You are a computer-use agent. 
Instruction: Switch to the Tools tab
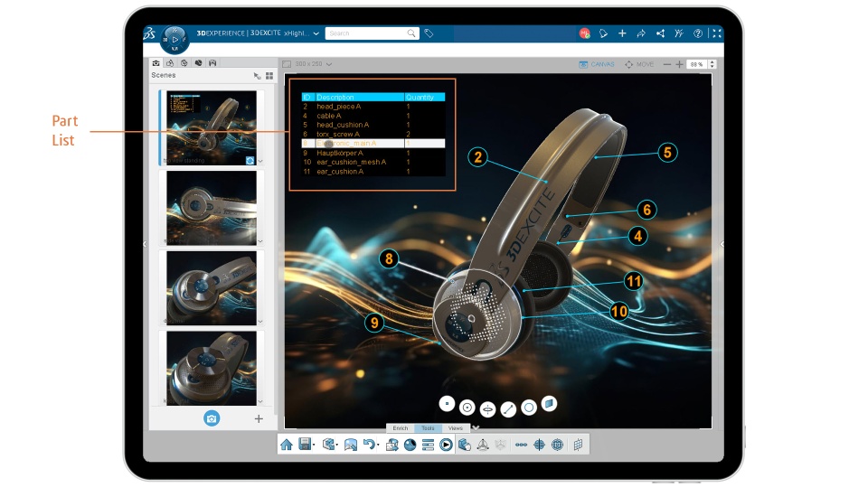[428, 428]
